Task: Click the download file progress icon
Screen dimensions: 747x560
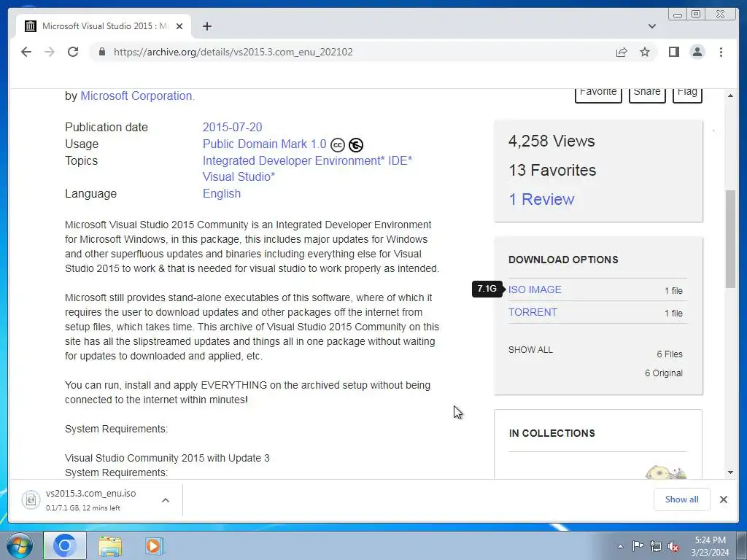Action: [x=31, y=500]
